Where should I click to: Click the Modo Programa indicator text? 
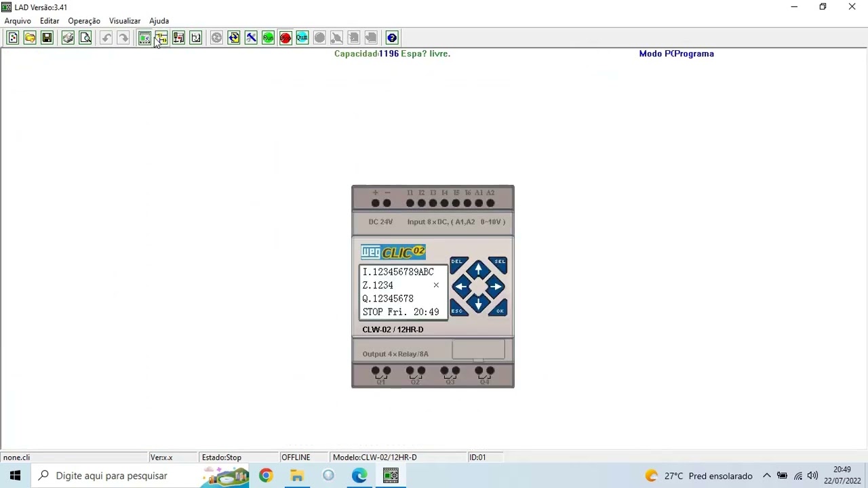tap(676, 54)
